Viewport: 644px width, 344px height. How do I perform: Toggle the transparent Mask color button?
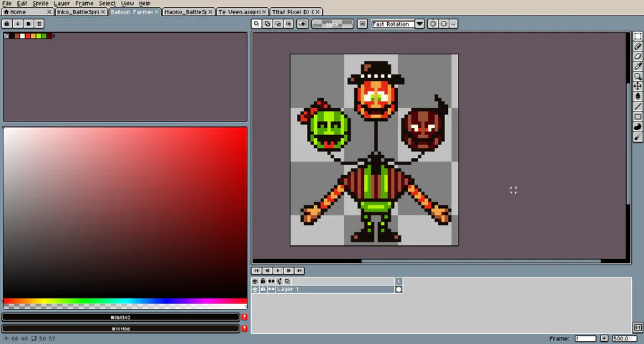[332, 24]
